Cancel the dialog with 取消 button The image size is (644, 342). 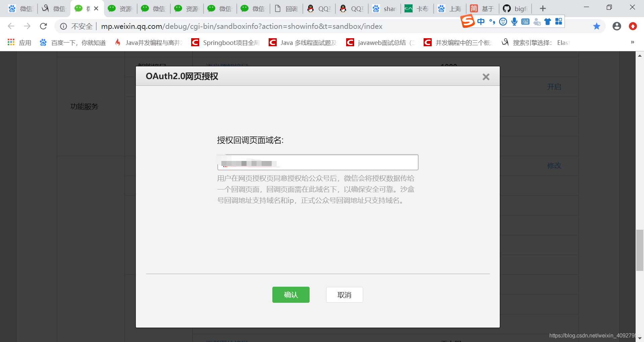pos(344,295)
